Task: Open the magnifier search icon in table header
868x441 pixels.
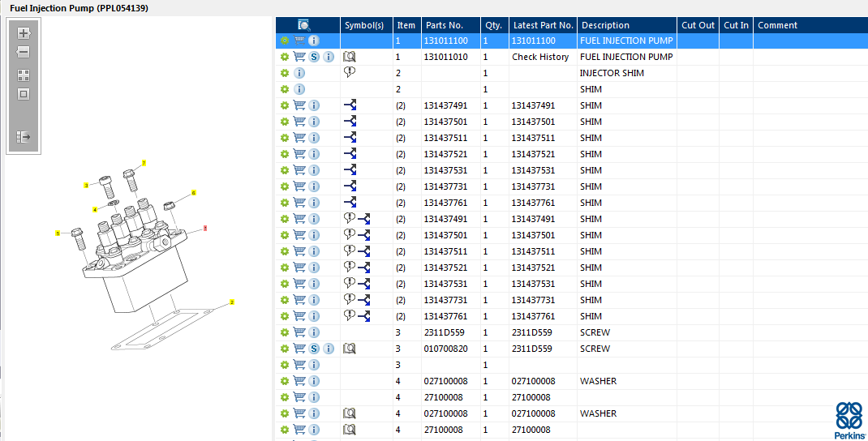Action: click(304, 25)
